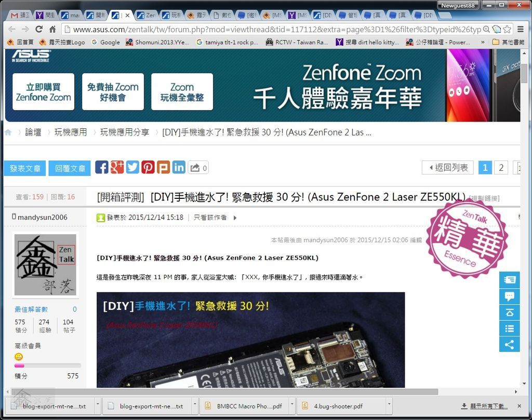Reload the current page
Image resolution: width=532 pixels, height=420 pixels.
click(39, 30)
